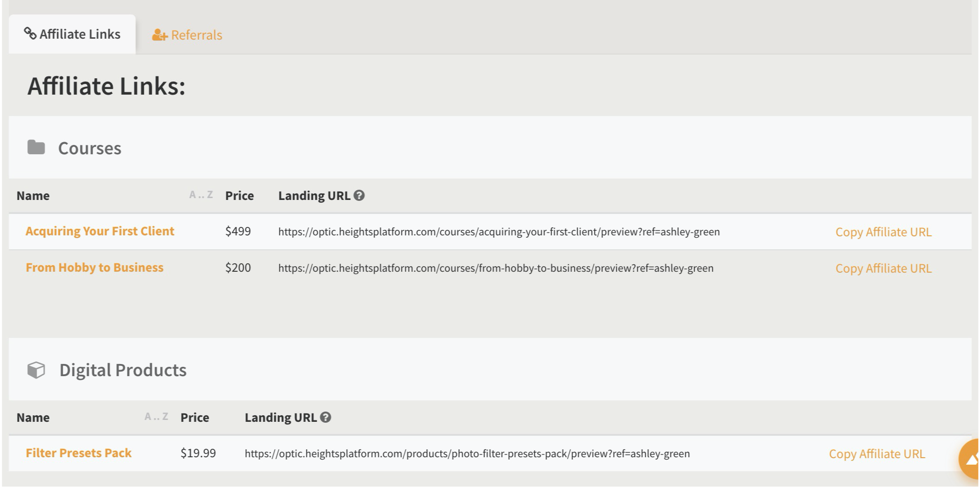Click the chain link icon on Affiliate Links tab

pyautogui.click(x=30, y=34)
